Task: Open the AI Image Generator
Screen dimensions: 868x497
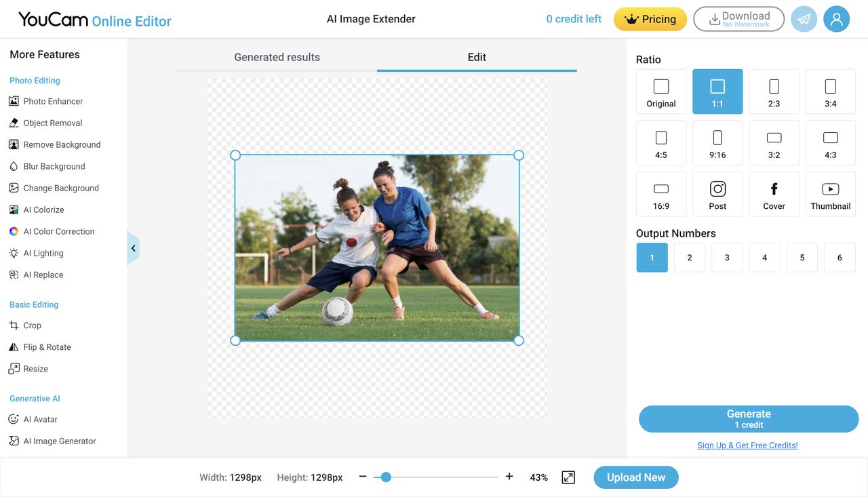Action: click(59, 441)
